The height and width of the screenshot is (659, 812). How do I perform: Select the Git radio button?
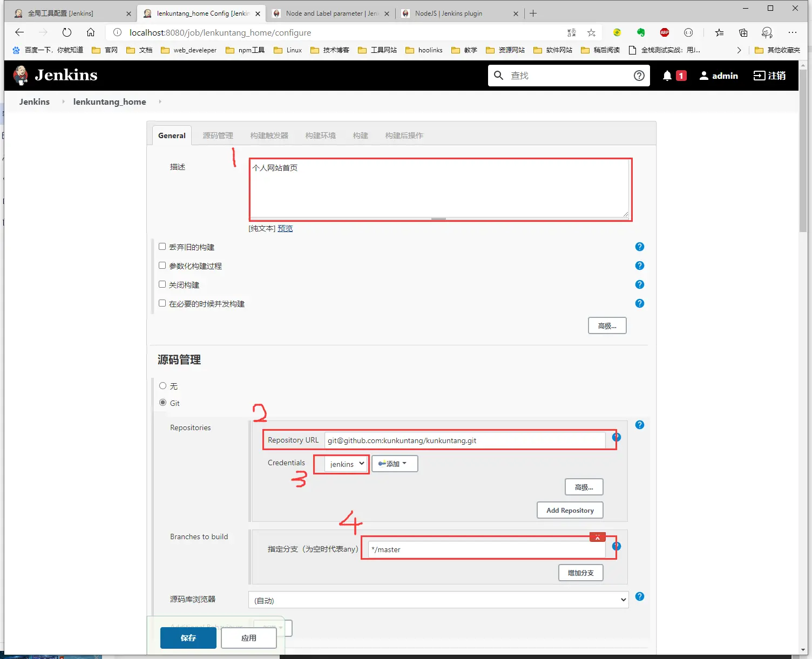[x=163, y=403]
